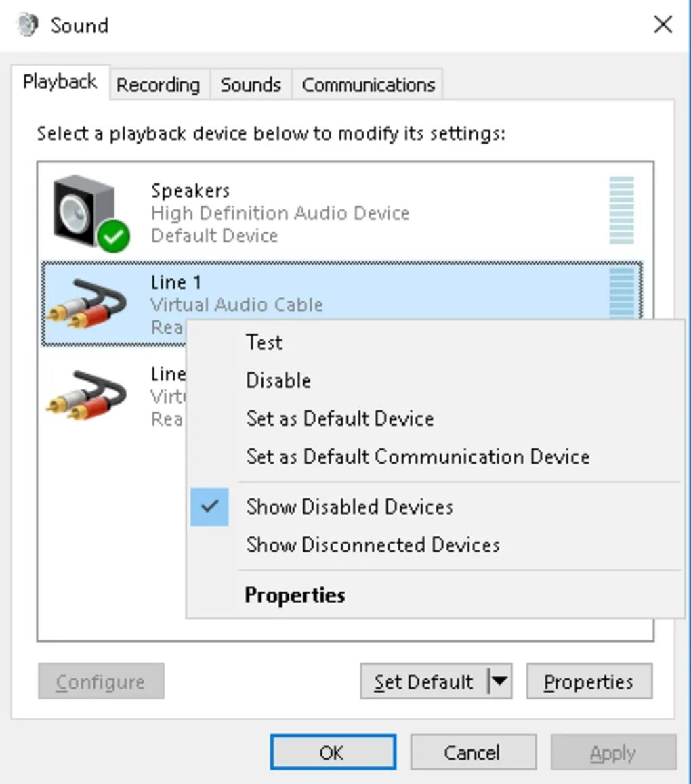Click the second Virtual Audio Cable icon
Image resolution: width=691 pixels, height=784 pixels.
tap(87, 395)
